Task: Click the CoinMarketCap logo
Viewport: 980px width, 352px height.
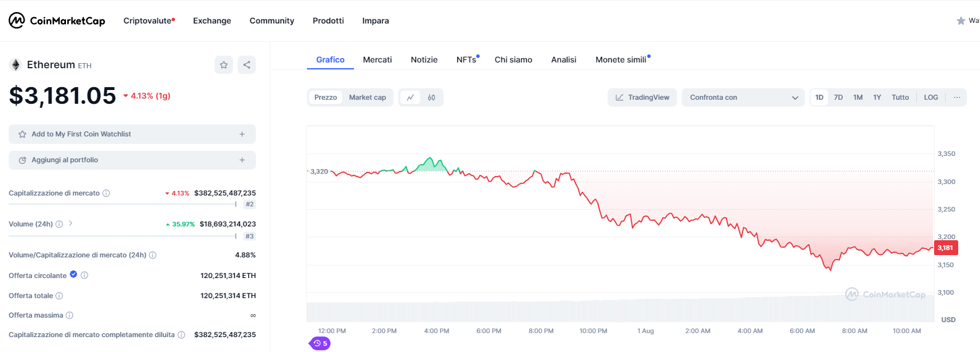Action: [x=57, y=21]
